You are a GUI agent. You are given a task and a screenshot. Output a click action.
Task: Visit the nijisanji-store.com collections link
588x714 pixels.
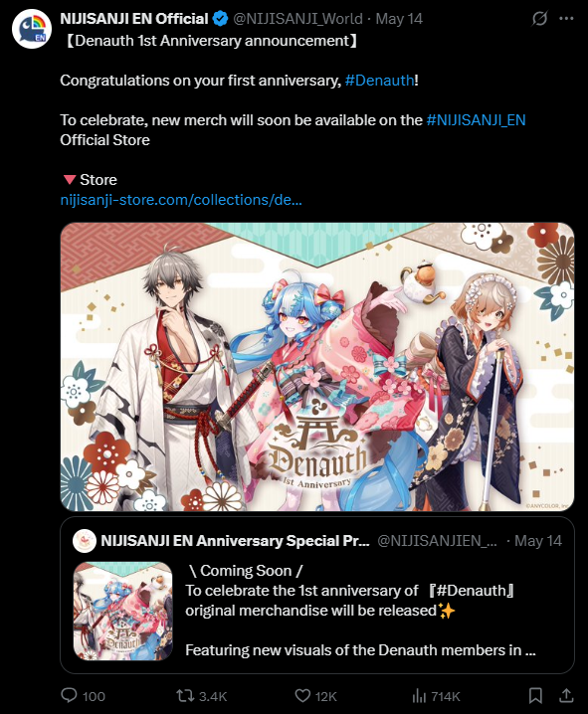pyautogui.click(x=181, y=200)
